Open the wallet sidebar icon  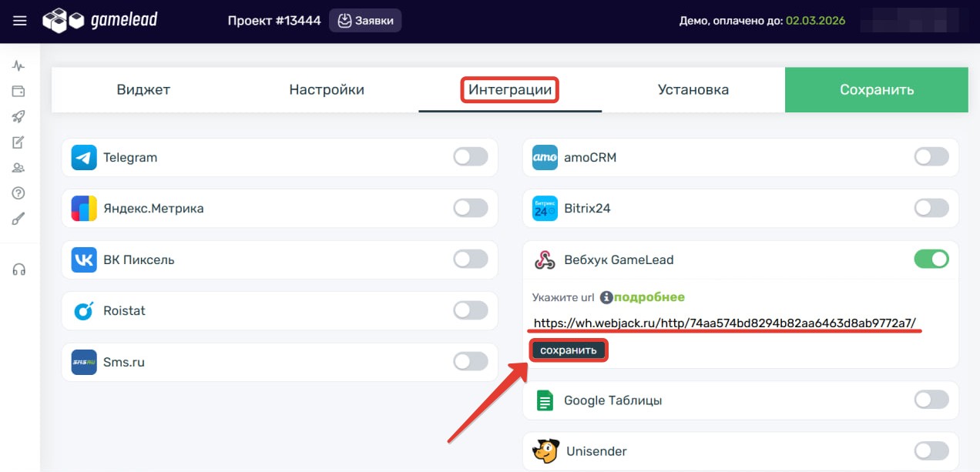coord(19,92)
